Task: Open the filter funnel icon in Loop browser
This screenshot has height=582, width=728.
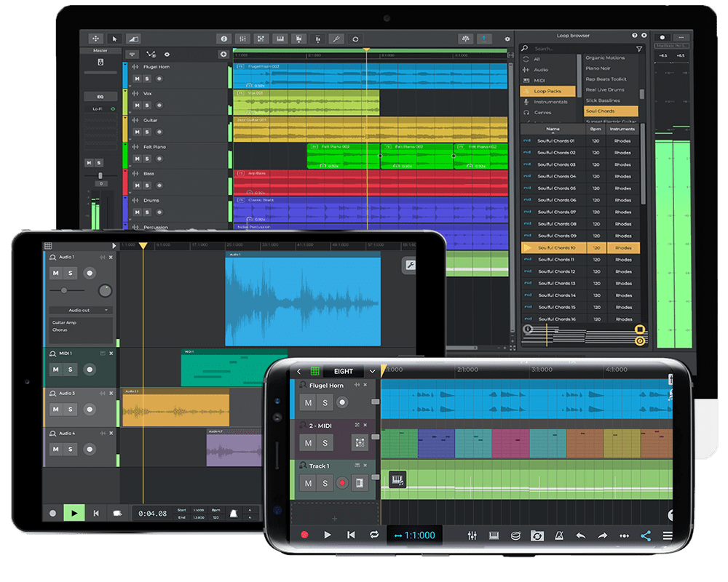Action: pyautogui.click(x=639, y=48)
